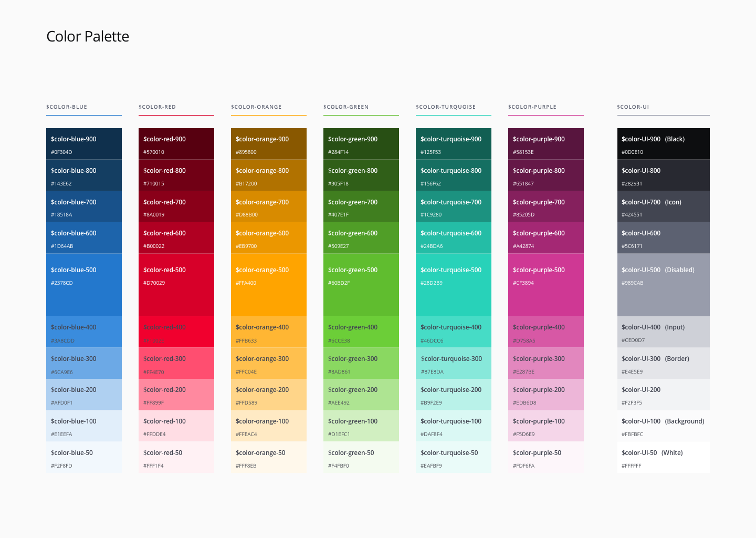Click the $color-UI-400 (Input) swatch

(x=664, y=332)
